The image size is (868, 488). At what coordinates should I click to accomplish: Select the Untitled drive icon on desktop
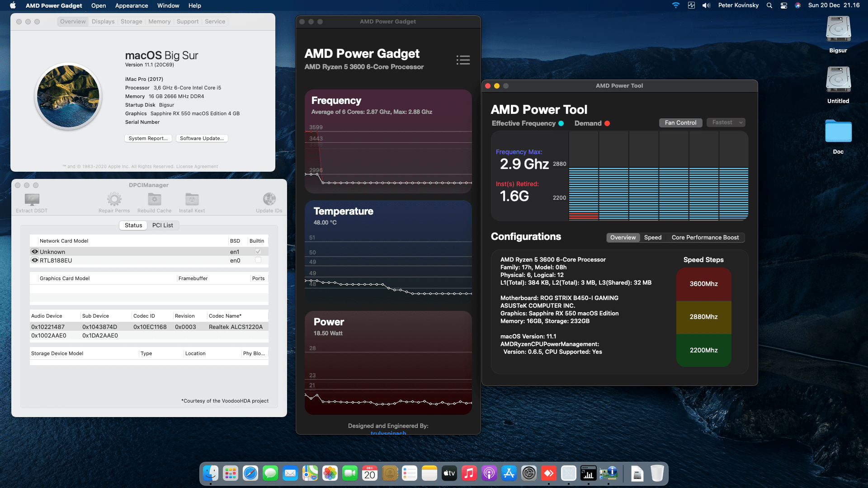[838, 80]
